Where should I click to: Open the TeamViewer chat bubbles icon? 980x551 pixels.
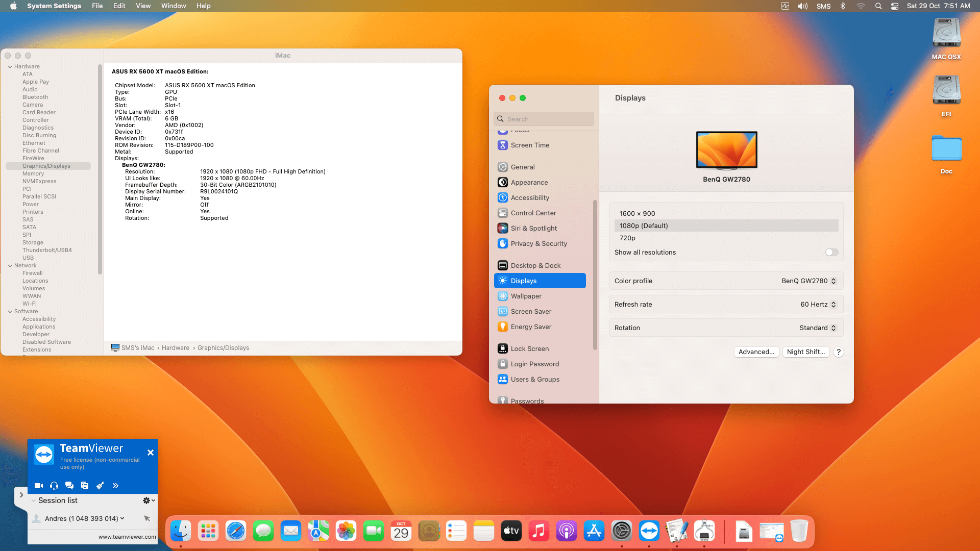[69, 486]
